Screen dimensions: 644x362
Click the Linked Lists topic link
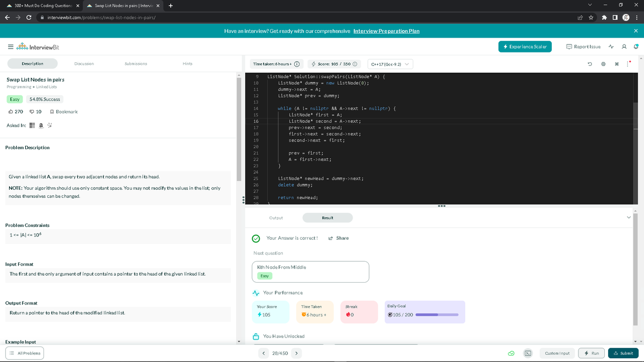(46, 87)
